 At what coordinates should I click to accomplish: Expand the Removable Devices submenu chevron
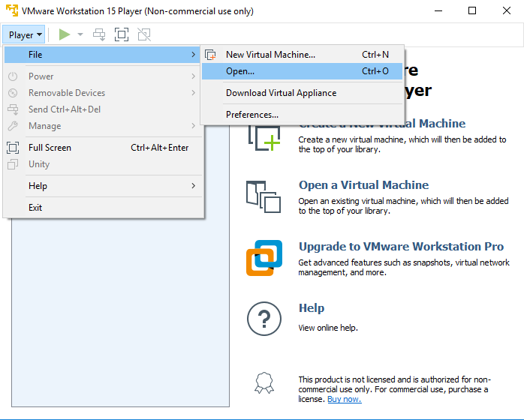pyautogui.click(x=193, y=93)
